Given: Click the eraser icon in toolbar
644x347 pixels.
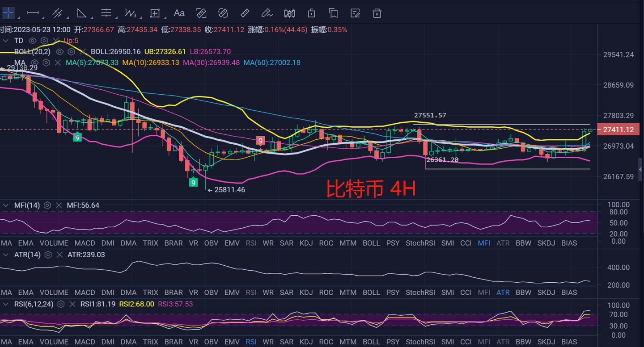Looking at the screenshot, I should [x=223, y=13].
